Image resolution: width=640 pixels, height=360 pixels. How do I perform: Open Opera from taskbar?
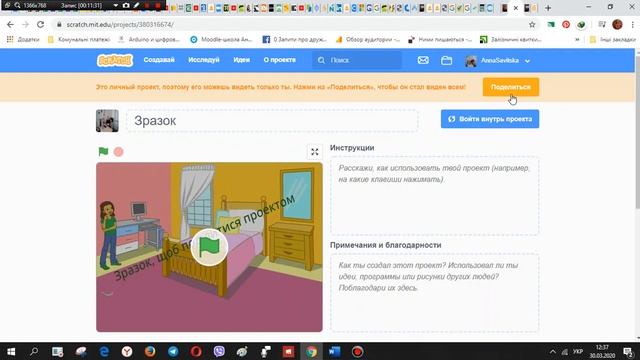(x=196, y=351)
